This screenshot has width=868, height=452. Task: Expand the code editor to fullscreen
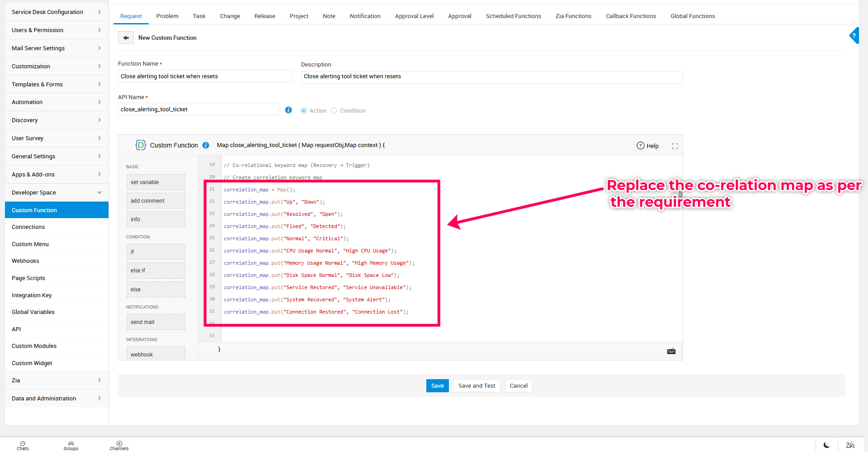(x=675, y=146)
